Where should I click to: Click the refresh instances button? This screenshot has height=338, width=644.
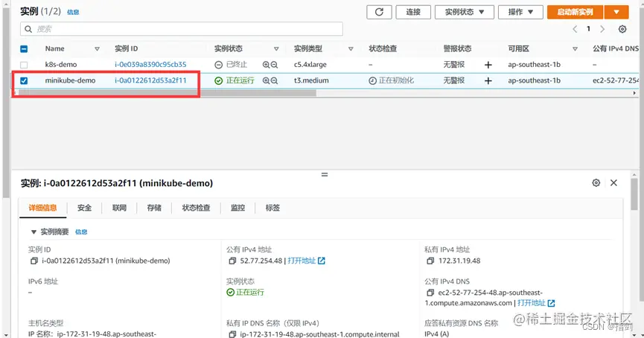pos(379,13)
